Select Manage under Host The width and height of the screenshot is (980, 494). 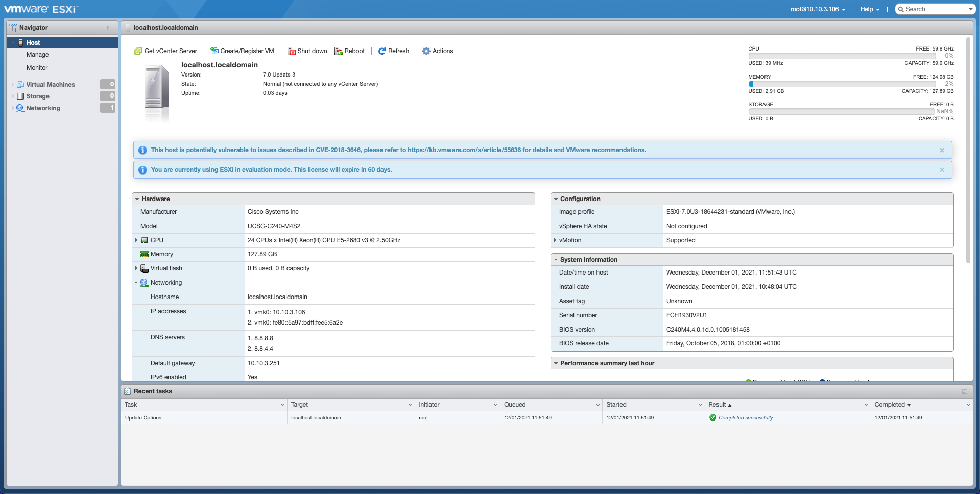coord(38,55)
